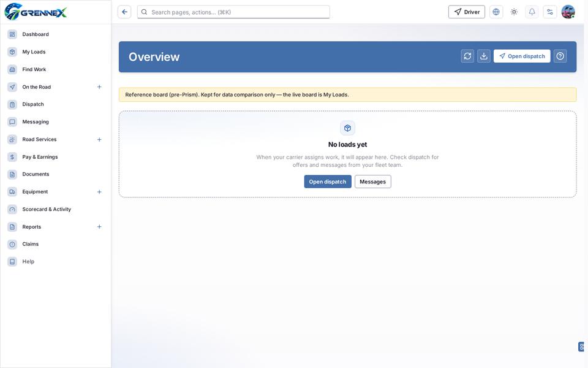
Task: Click the Reference board (pre-Prism) notice text
Action: pos(237,94)
